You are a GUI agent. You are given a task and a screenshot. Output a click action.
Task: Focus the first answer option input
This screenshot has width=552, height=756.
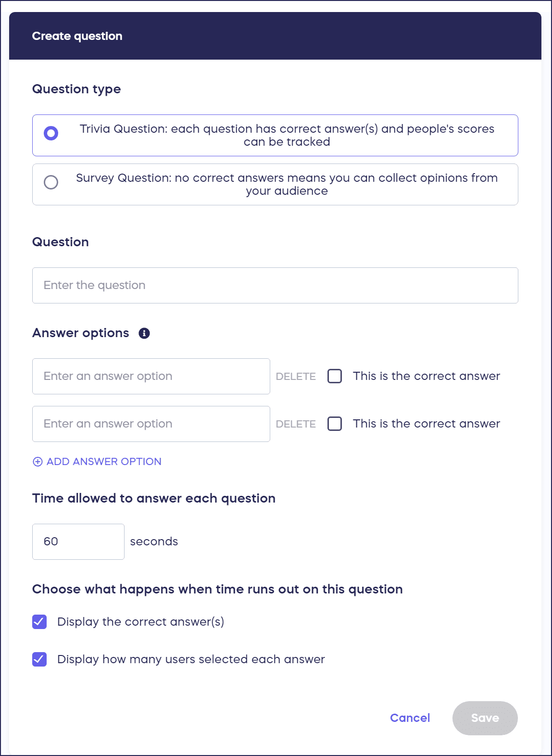pos(151,376)
